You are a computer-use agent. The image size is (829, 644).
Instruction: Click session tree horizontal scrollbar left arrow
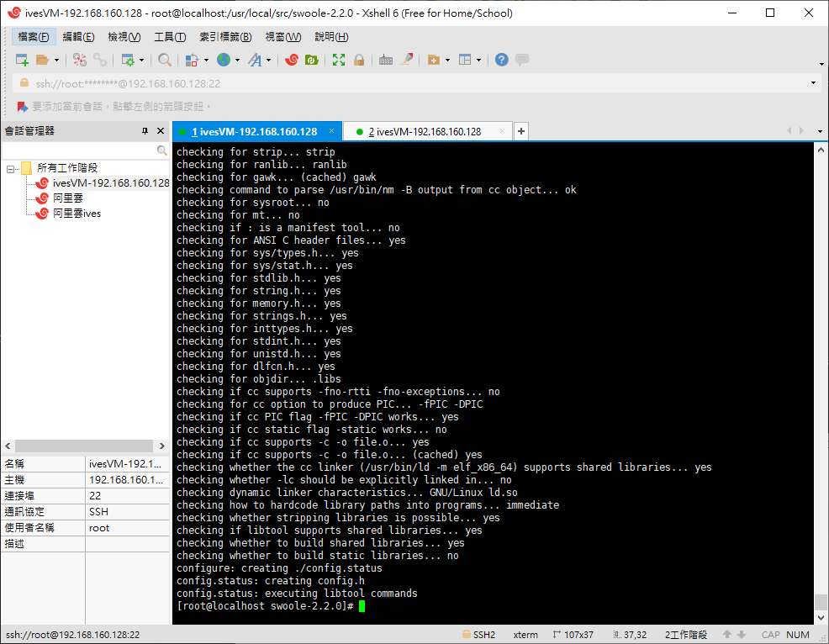tap(8, 446)
